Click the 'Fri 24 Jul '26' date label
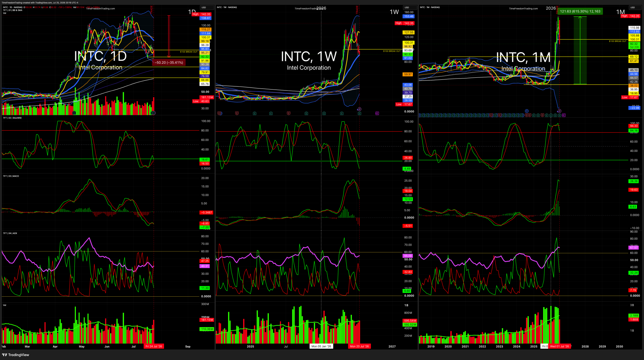The width and height of the screenshot is (644, 360). [154, 347]
